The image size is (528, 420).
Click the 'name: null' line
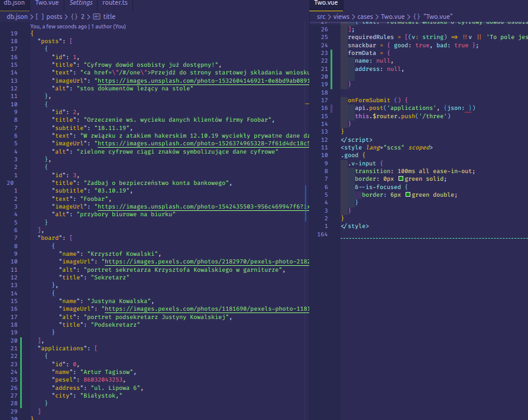click(x=374, y=61)
